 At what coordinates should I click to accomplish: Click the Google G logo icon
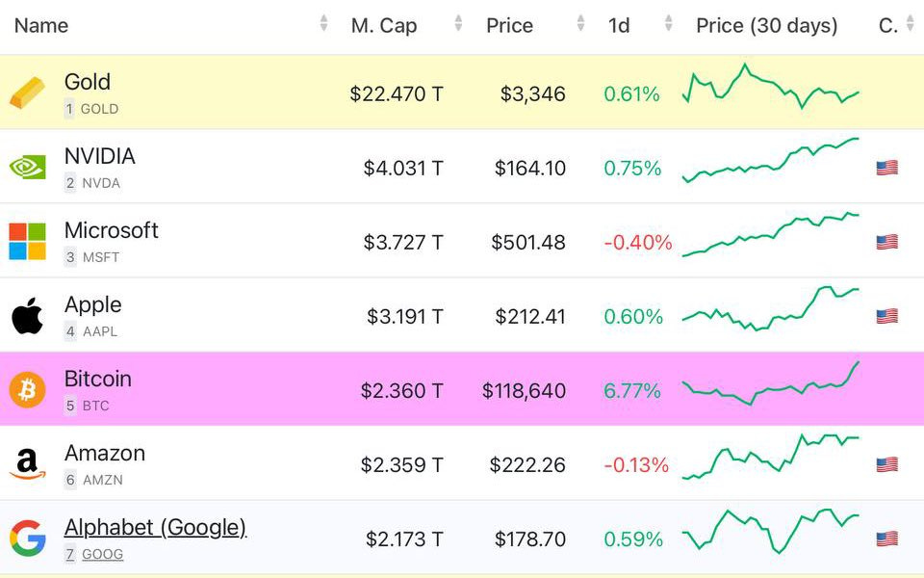[x=27, y=538]
